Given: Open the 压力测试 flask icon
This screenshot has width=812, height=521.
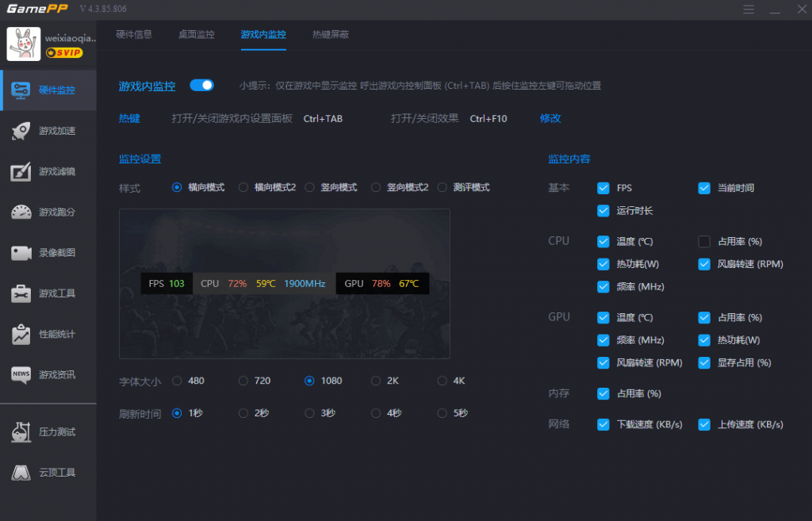Looking at the screenshot, I should pyautogui.click(x=21, y=432).
